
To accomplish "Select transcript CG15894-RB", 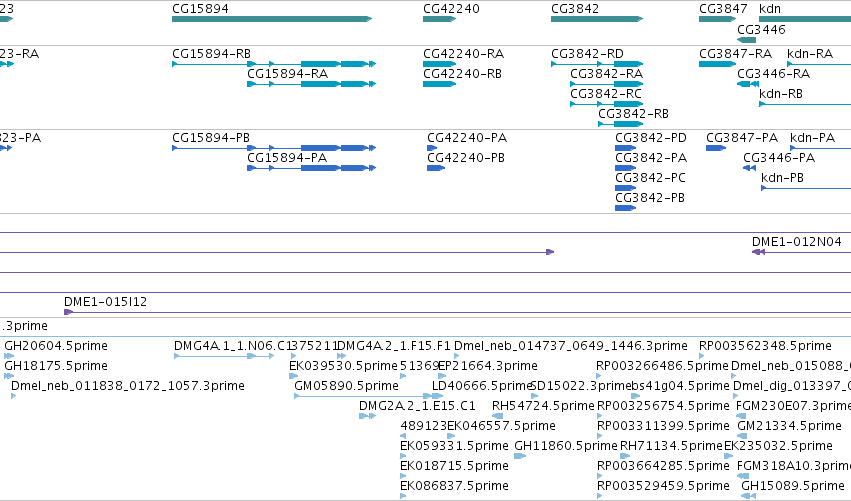I will click(x=274, y=64).
